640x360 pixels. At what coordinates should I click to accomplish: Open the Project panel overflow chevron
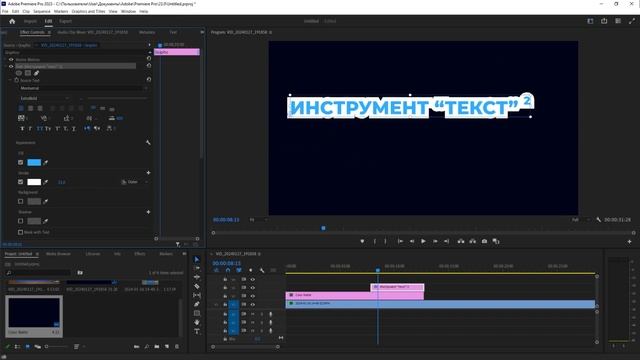click(x=184, y=254)
